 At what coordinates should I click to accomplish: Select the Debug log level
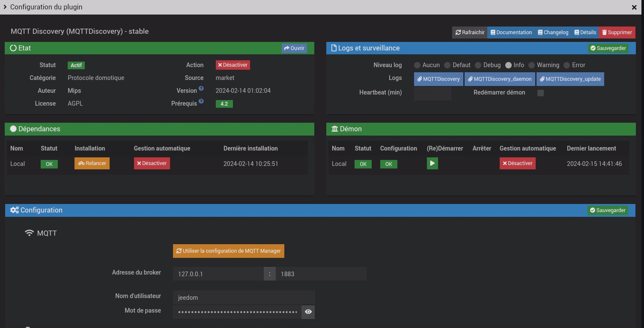coord(478,65)
